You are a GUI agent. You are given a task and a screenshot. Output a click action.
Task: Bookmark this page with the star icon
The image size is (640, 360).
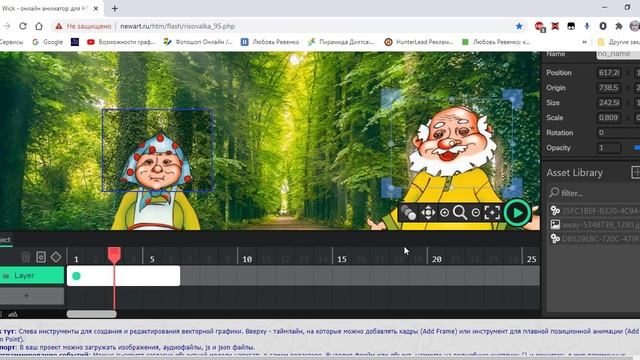pyautogui.click(x=519, y=26)
